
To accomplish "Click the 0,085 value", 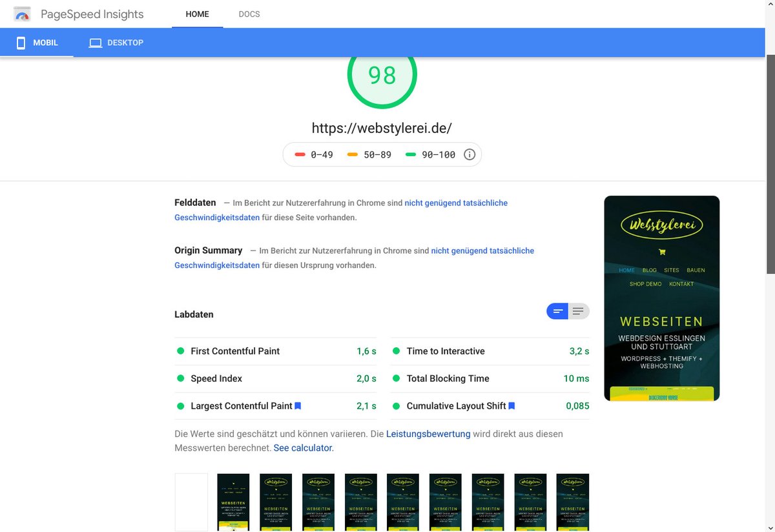I will [x=577, y=406].
